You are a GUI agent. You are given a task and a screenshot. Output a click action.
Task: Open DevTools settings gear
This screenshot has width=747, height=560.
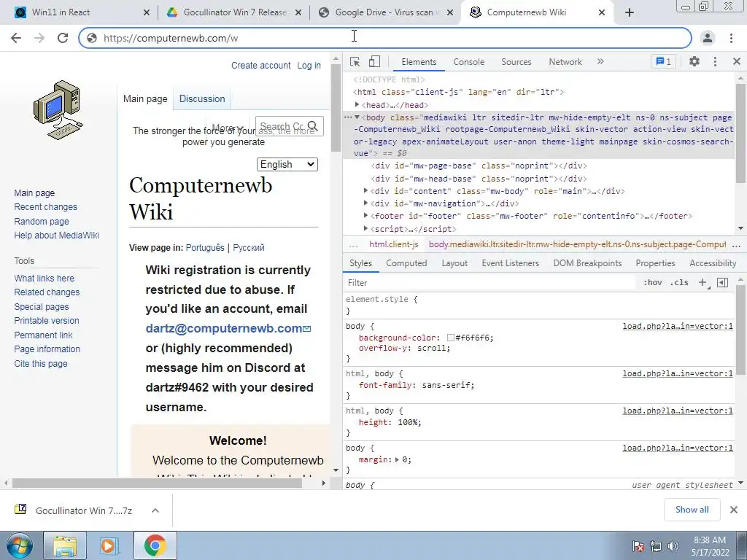(694, 61)
